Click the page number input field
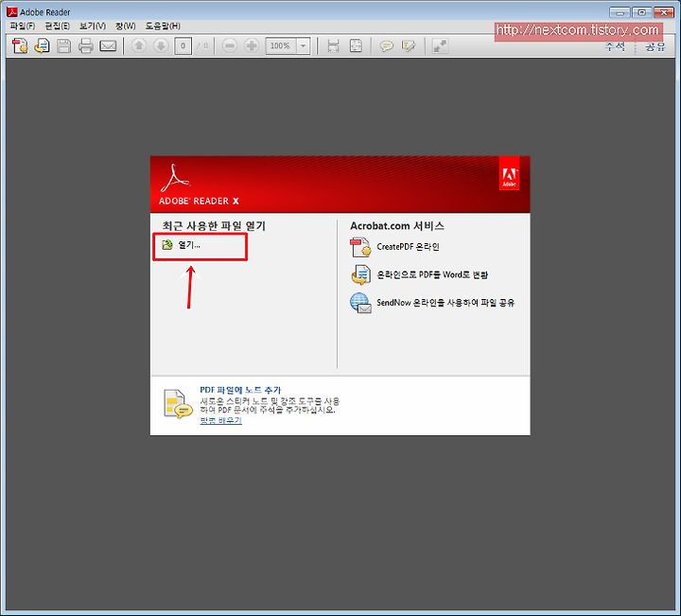681x616 pixels. (183, 45)
